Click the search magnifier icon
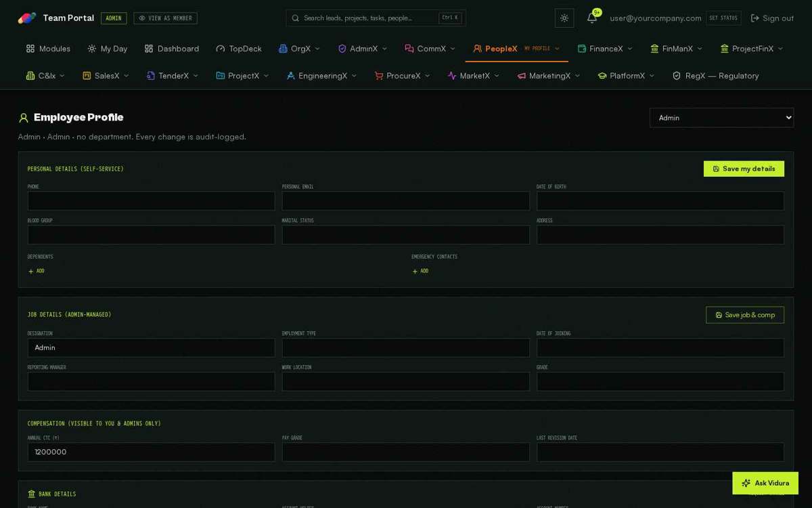The image size is (812, 508). point(296,18)
